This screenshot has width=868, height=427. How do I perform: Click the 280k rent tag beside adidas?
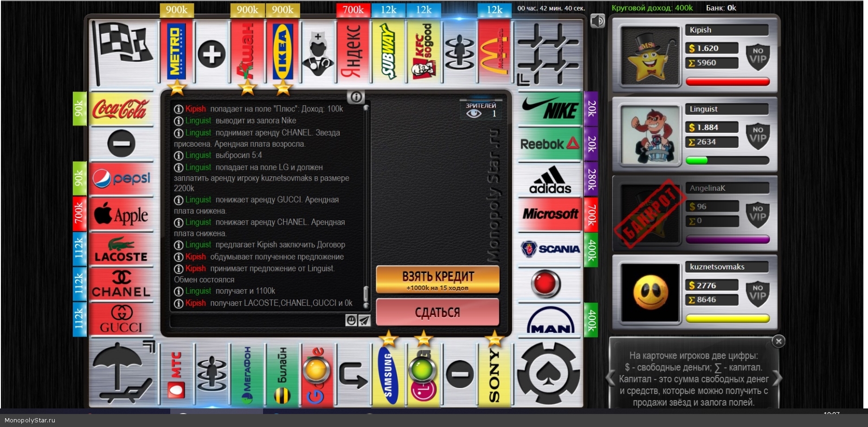(591, 179)
